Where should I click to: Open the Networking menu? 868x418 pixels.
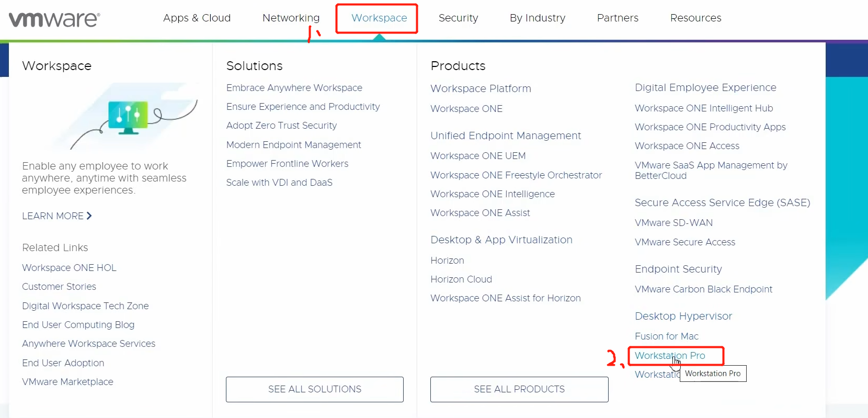tap(291, 18)
